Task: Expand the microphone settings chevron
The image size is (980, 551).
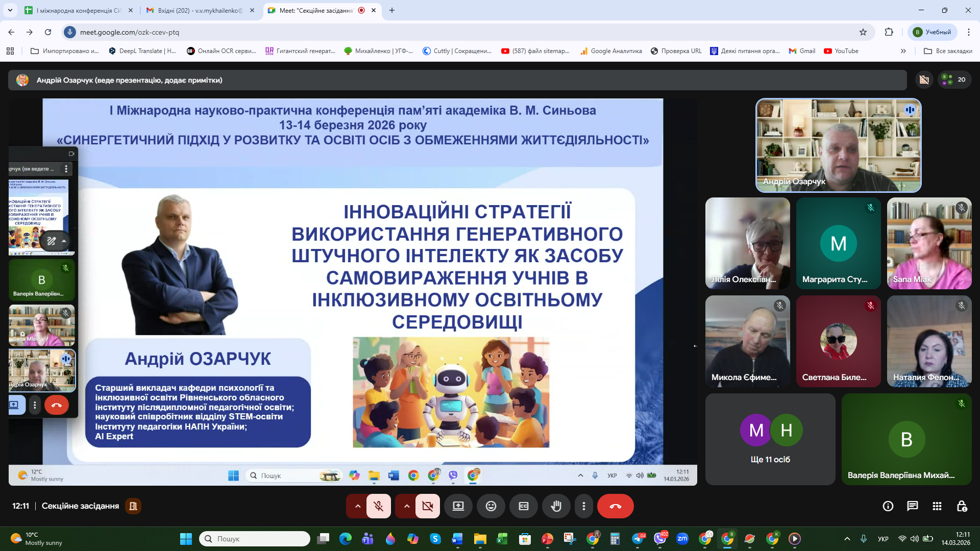Action: pyautogui.click(x=357, y=506)
